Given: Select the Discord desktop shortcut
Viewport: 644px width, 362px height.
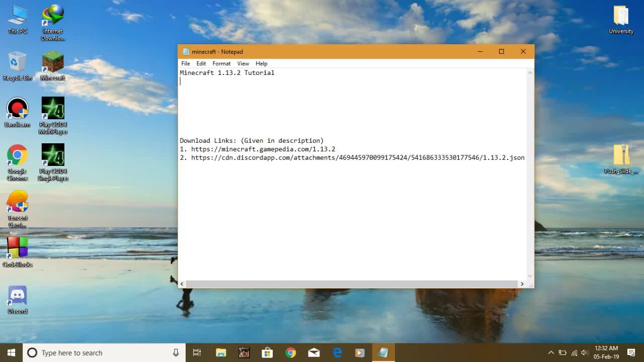Looking at the screenshot, I should (18, 300).
